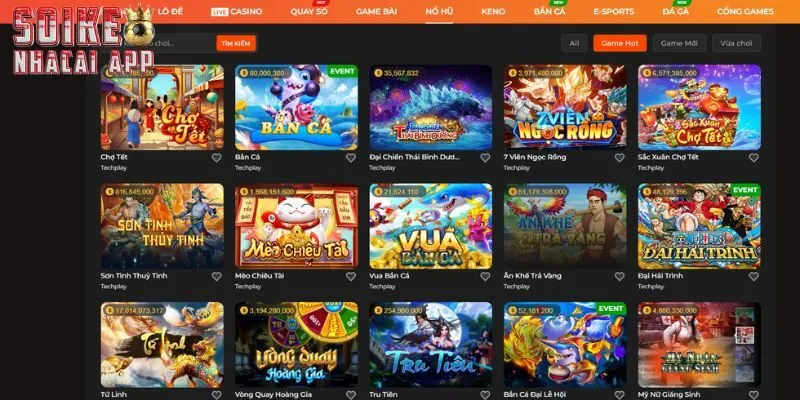The width and height of the screenshot is (800, 400).
Task: Open the NỔ HŨ menu tab
Action: [x=439, y=11]
